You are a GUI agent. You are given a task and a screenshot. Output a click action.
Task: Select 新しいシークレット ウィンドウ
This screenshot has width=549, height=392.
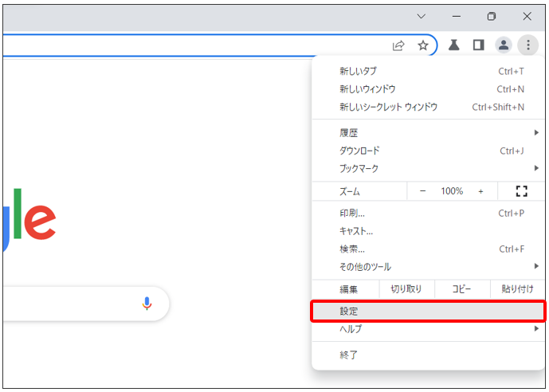[429, 107]
